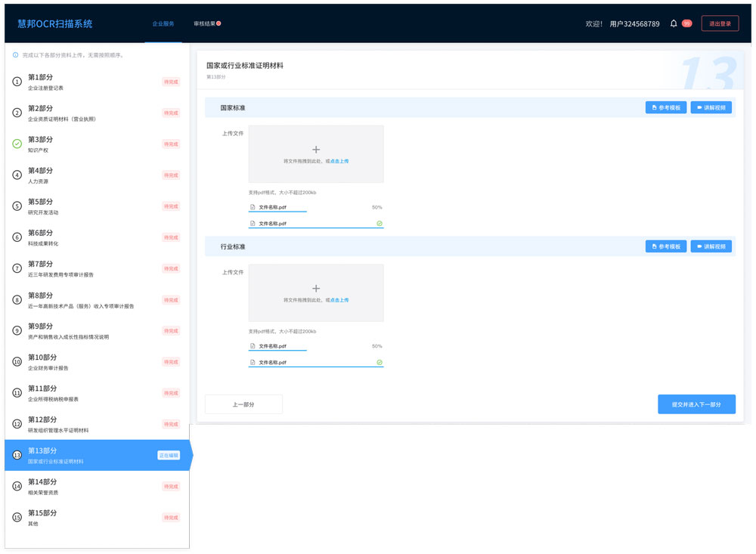The height and width of the screenshot is (554, 756).
Task: Open 参考模板 for 国家标准
Action: click(x=666, y=107)
